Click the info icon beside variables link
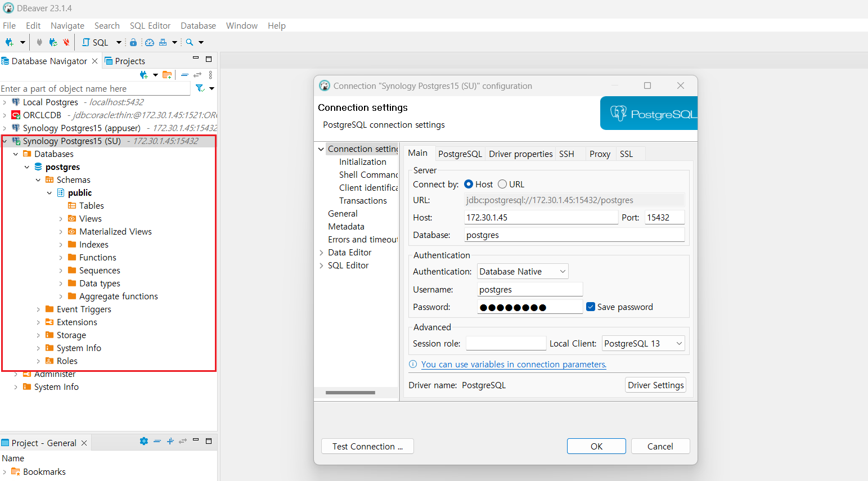The height and width of the screenshot is (481, 868). point(413,365)
